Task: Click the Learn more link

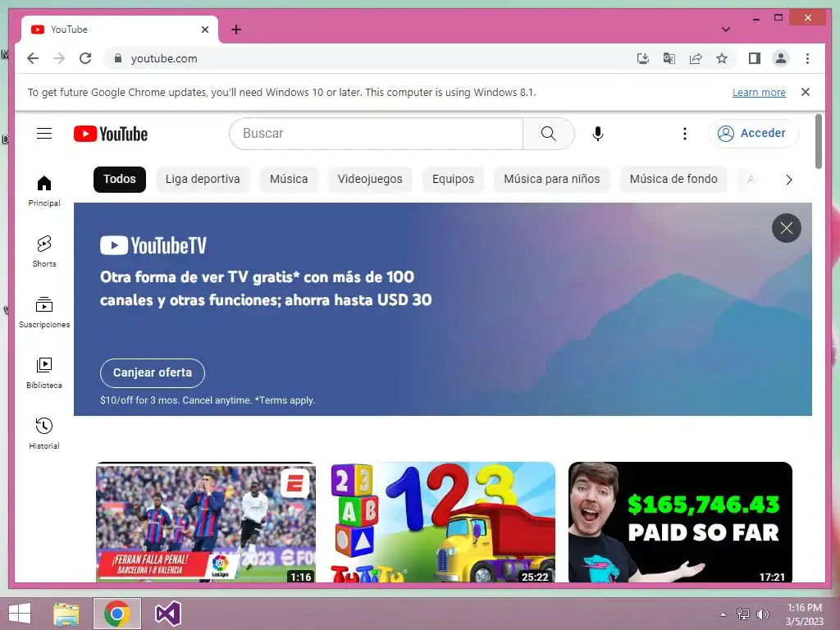Action: [759, 92]
